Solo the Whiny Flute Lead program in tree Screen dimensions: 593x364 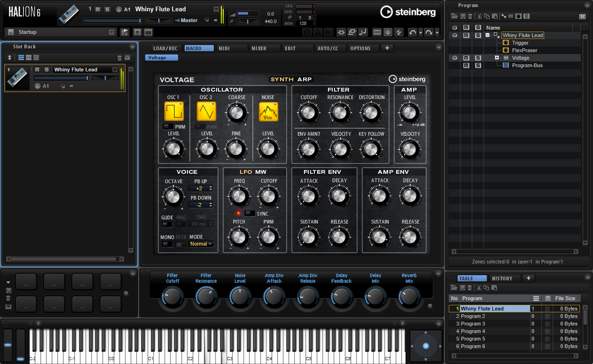click(x=478, y=35)
